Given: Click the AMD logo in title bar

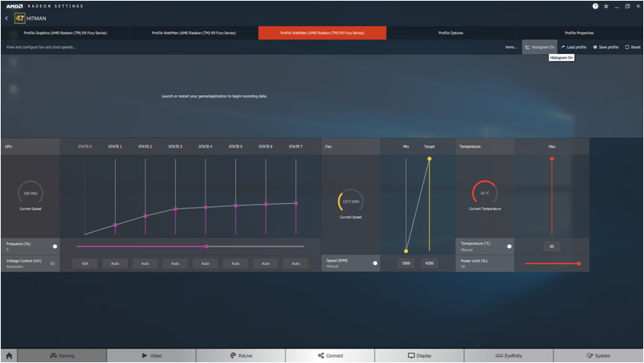Looking at the screenshot, I should (14, 6).
